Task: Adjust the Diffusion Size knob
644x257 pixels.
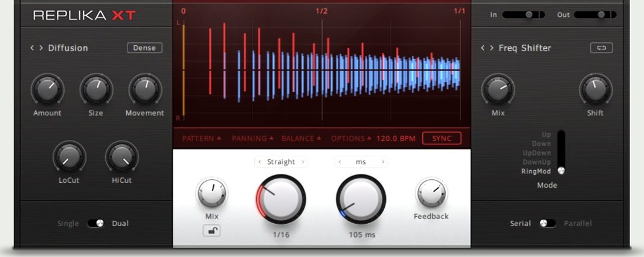Action: click(x=96, y=90)
